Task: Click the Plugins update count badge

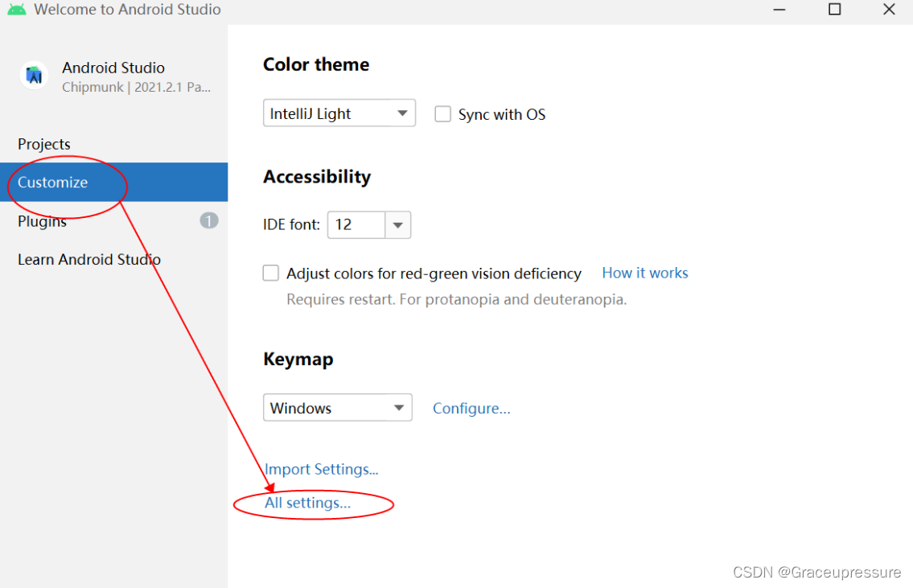Action: 209,220
